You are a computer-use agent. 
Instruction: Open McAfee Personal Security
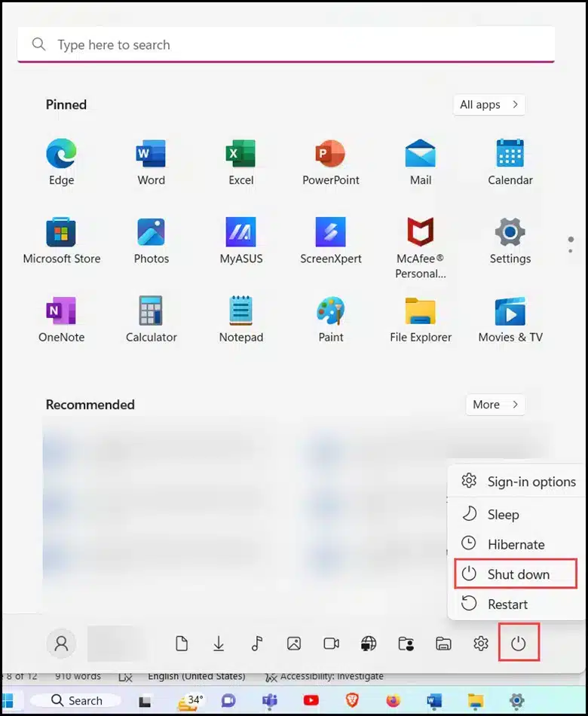[421, 248]
